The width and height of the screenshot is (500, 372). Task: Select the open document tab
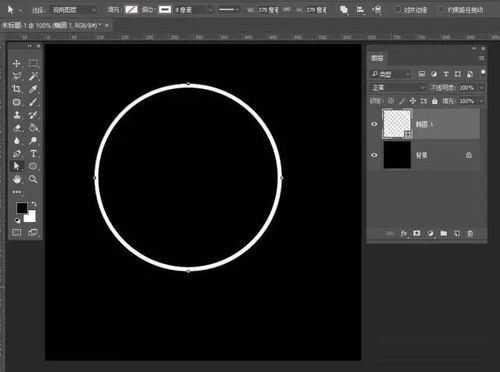pos(55,25)
